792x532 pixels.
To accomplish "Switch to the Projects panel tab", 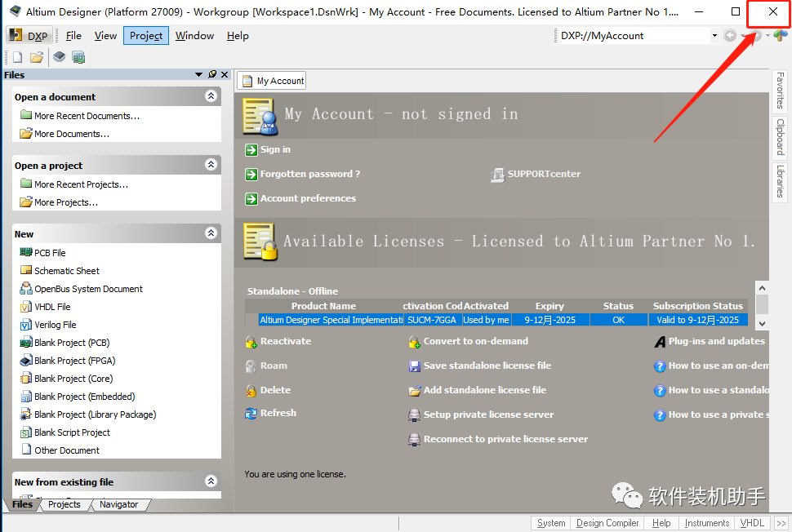I will point(65,504).
